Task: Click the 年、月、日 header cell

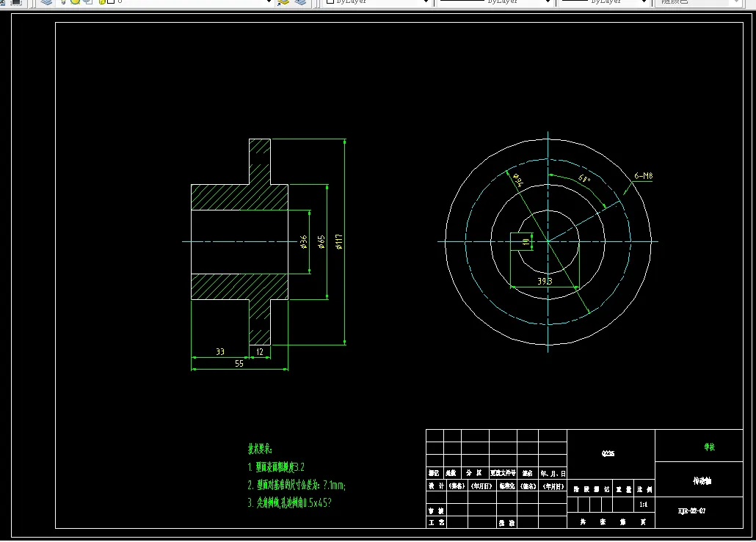Action: click(553, 474)
